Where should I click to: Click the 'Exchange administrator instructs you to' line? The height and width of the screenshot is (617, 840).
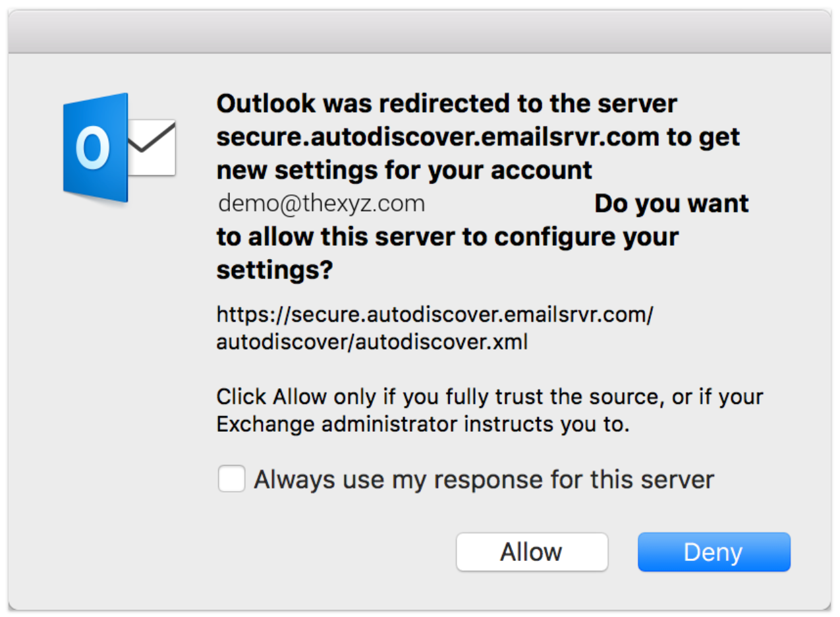423,425
